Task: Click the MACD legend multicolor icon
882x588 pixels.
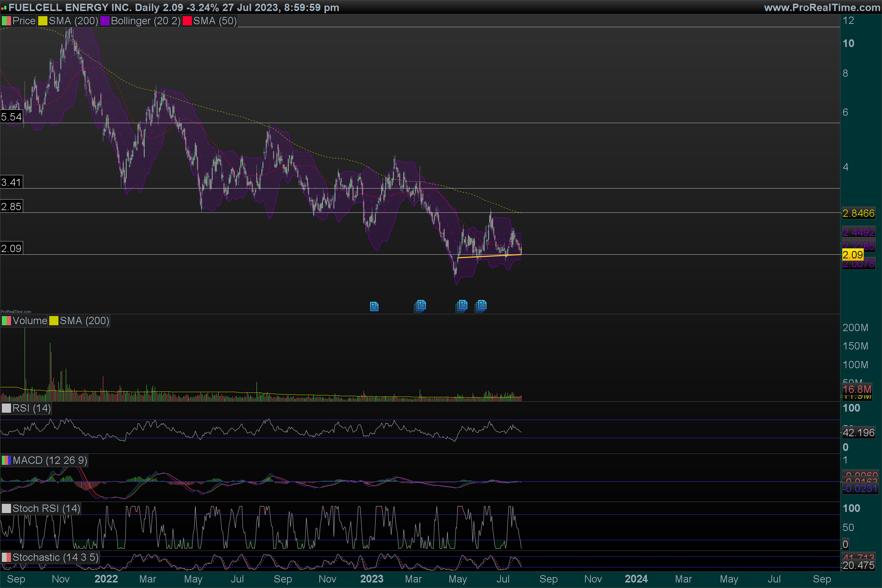Action: [6, 460]
